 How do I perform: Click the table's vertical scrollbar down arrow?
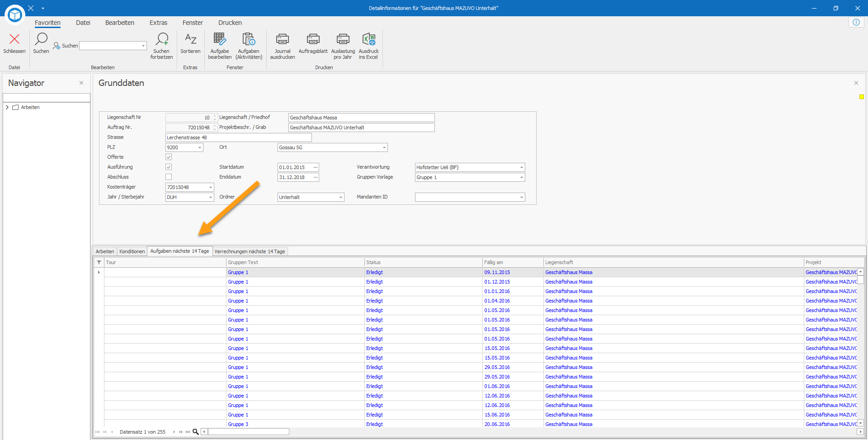(860, 423)
